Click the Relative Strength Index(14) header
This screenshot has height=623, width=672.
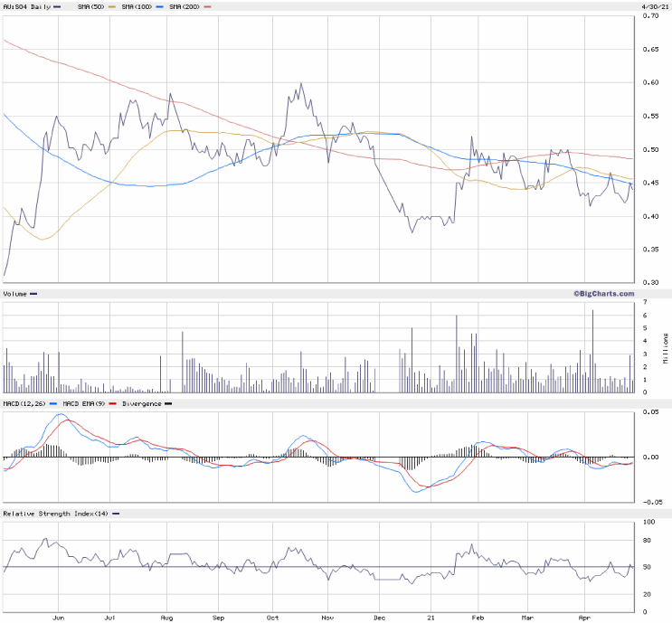coord(54,514)
